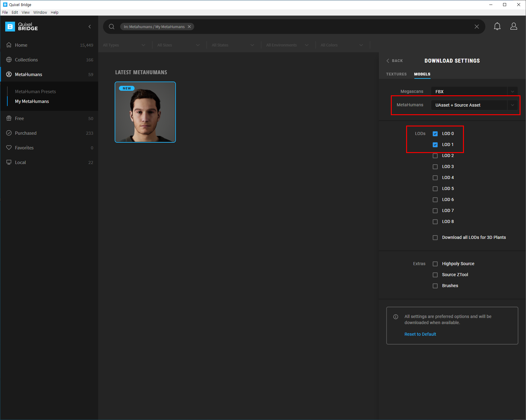Click the Favorites heart icon
The width and height of the screenshot is (526, 420).
[x=9, y=148]
